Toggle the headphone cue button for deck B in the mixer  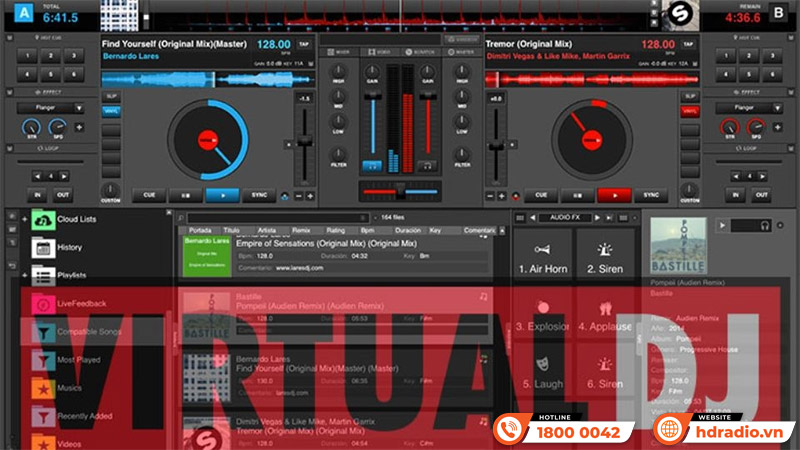(427, 166)
